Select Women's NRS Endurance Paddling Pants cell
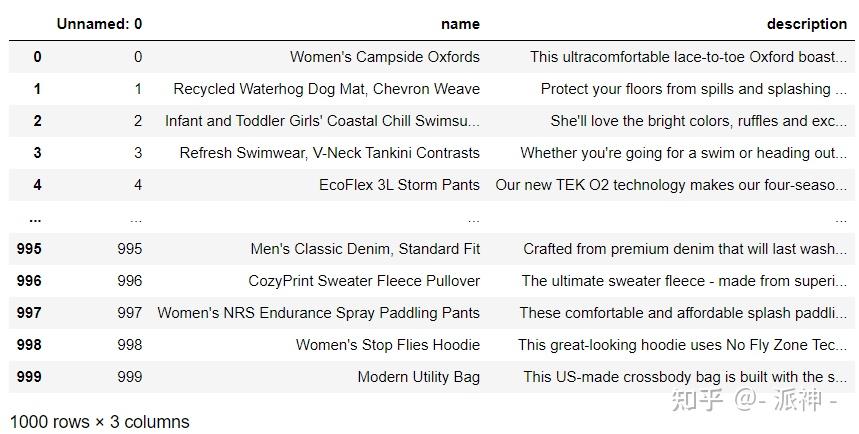Image resolution: width=859 pixels, height=434 pixels. [318, 313]
